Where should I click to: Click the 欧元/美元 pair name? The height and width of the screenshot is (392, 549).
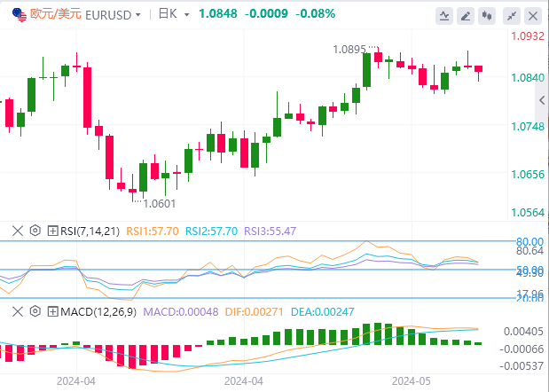pos(56,14)
